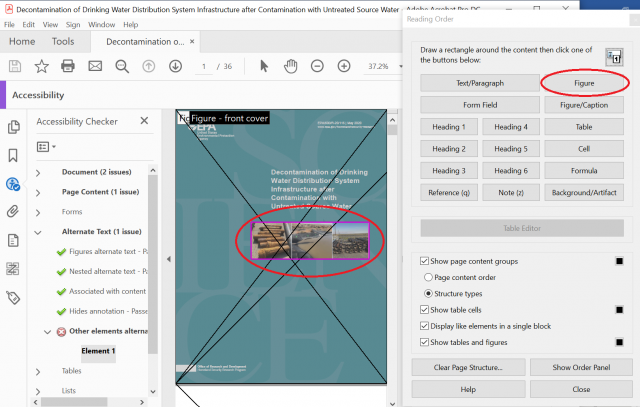Select the Hand pan tool
Image resolution: width=640 pixels, height=407 pixels.
click(290, 66)
